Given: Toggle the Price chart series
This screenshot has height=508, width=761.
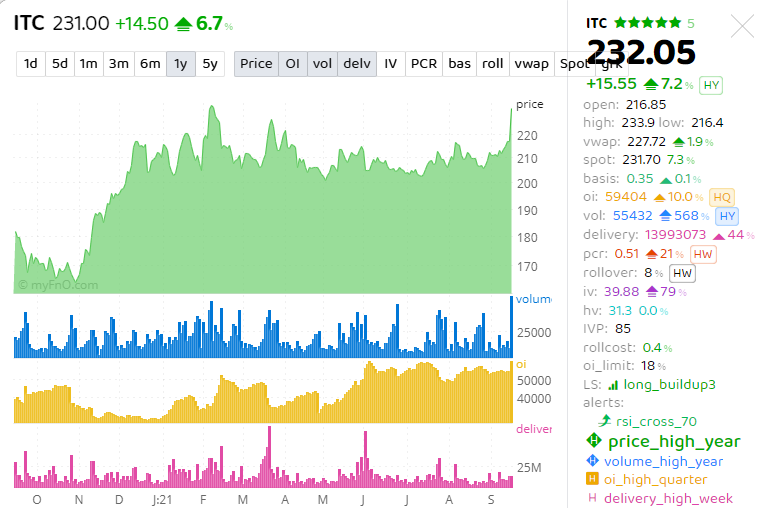Looking at the screenshot, I should click(x=256, y=64).
